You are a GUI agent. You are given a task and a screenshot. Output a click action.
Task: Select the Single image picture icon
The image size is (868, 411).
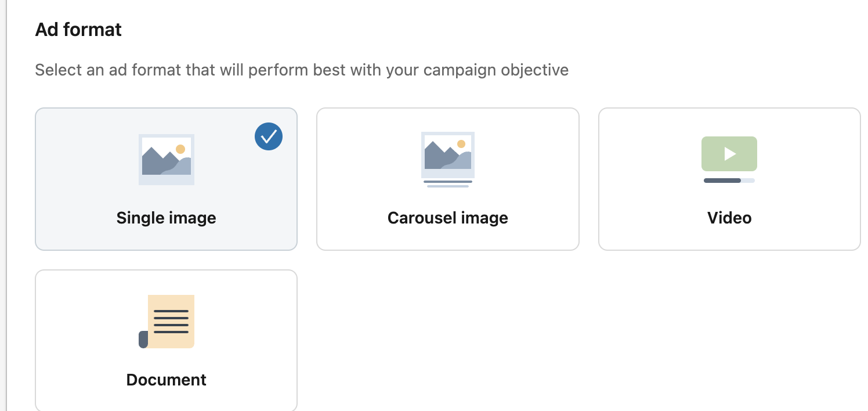(166, 160)
